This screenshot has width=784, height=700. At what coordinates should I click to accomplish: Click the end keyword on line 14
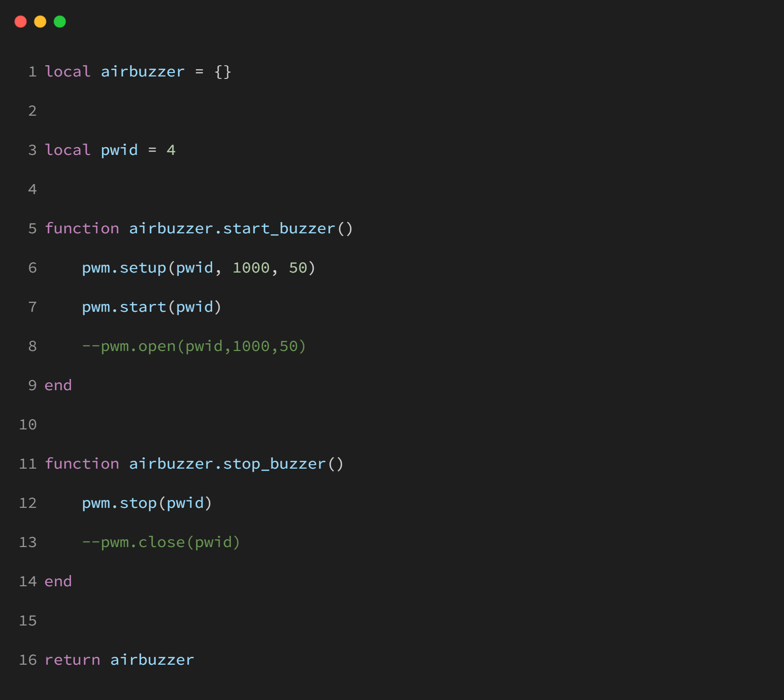pos(58,582)
